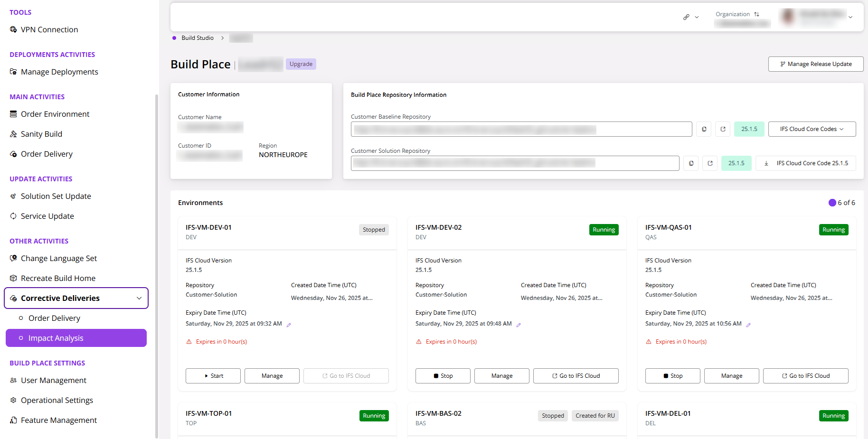The image size is (868, 439).
Task: Open Customer Baseline Repository in external link
Action: point(723,129)
